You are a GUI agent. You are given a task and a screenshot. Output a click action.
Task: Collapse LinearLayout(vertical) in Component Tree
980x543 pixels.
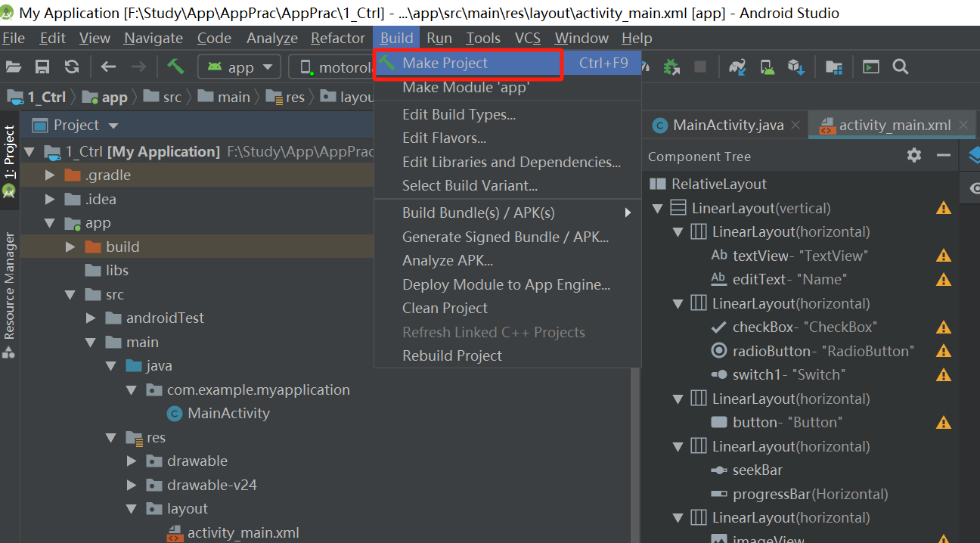coord(657,208)
